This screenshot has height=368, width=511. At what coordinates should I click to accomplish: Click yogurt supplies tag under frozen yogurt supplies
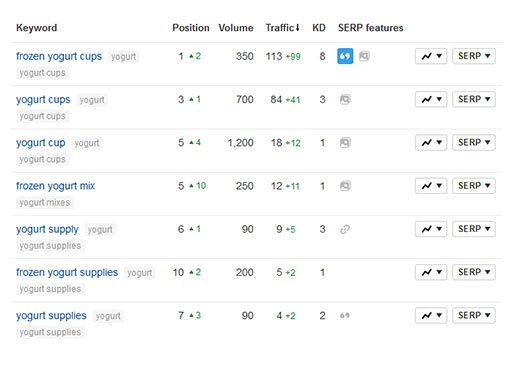click(x=50, y=289)
